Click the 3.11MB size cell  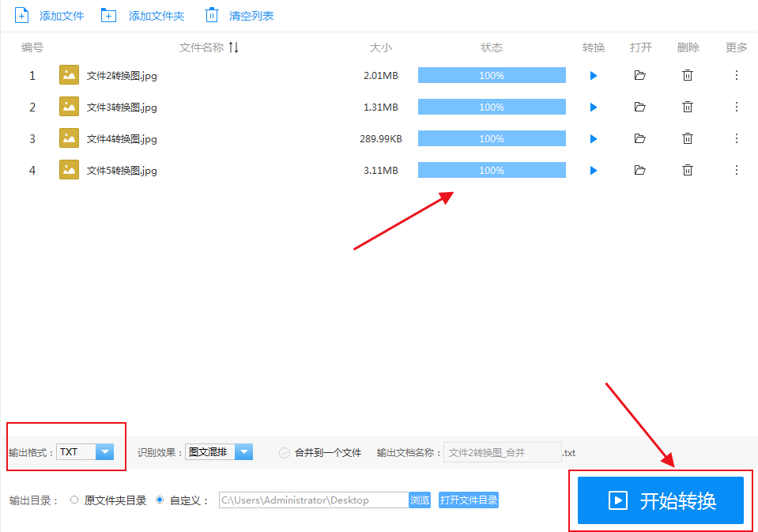pos(381,171)
